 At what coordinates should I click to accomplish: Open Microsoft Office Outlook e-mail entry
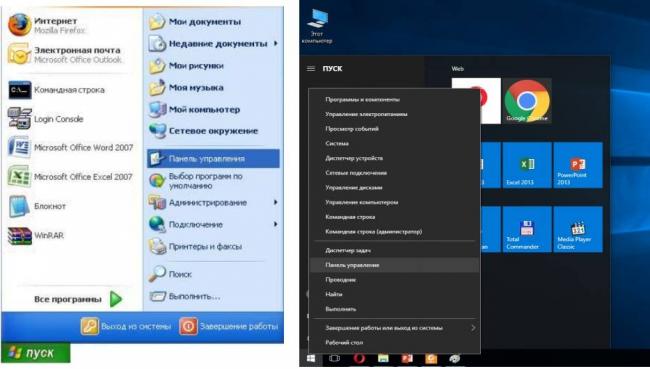65,54
